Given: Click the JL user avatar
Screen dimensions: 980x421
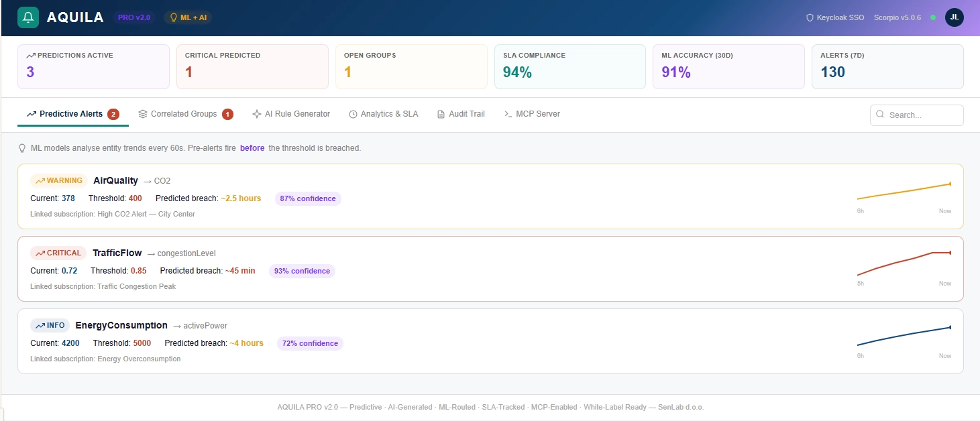Looking at the screenshot, I should pos(954,17).
